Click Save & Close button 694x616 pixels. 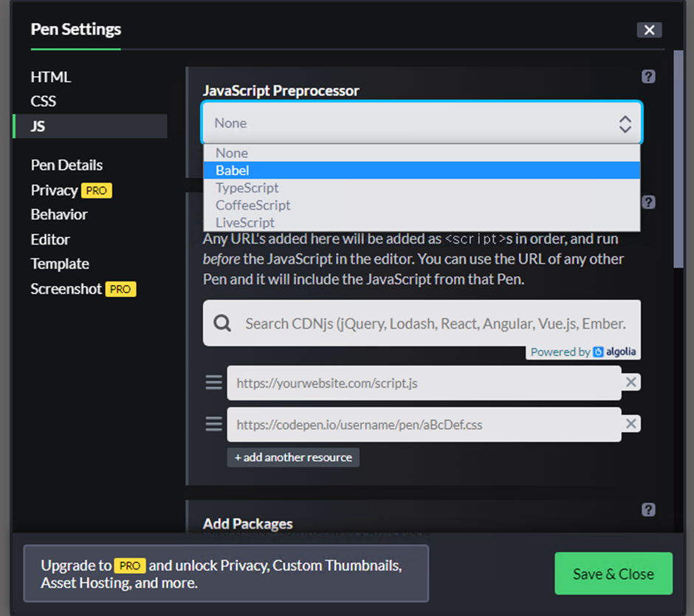pos(614,573)
